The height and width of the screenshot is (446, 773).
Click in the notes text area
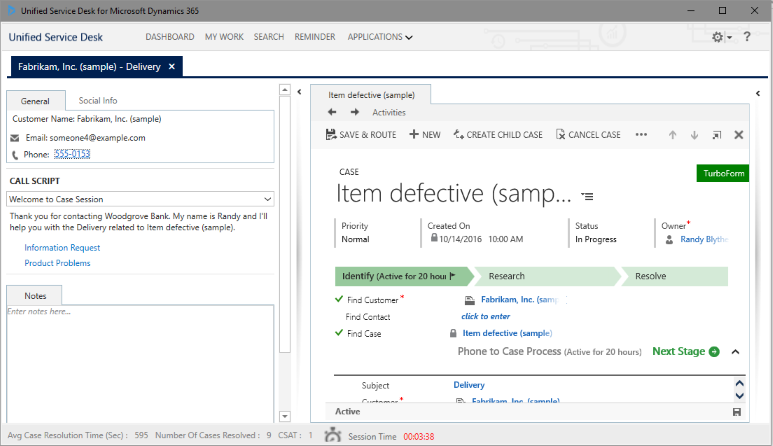click(x=140, y=364)
